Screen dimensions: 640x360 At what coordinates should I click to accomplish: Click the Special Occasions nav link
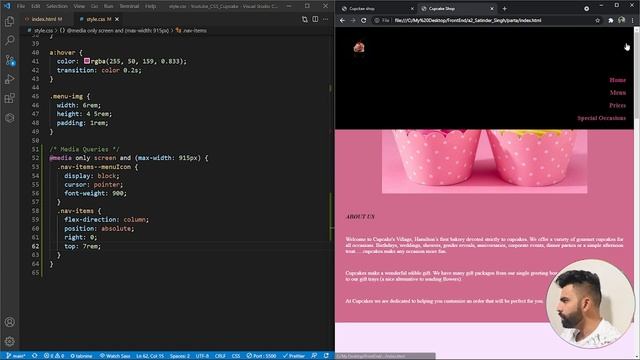point(601,118)
